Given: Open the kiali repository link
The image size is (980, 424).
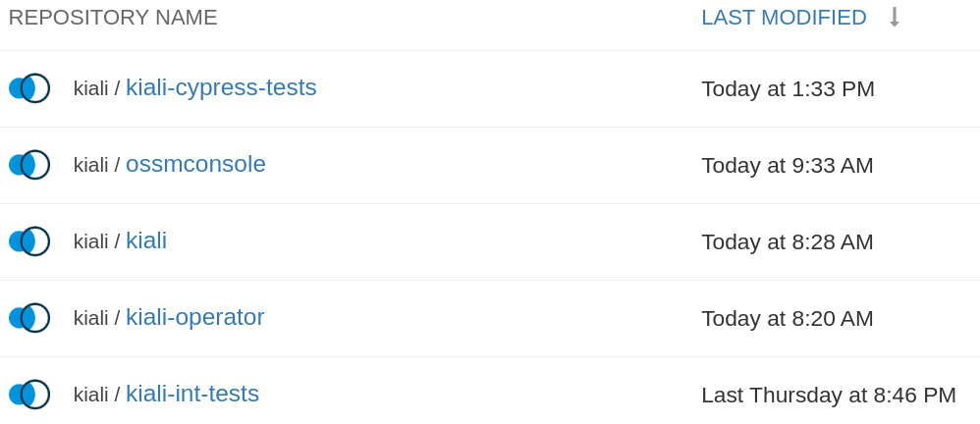Looking at the screenshot, I should tap(146, 240).
